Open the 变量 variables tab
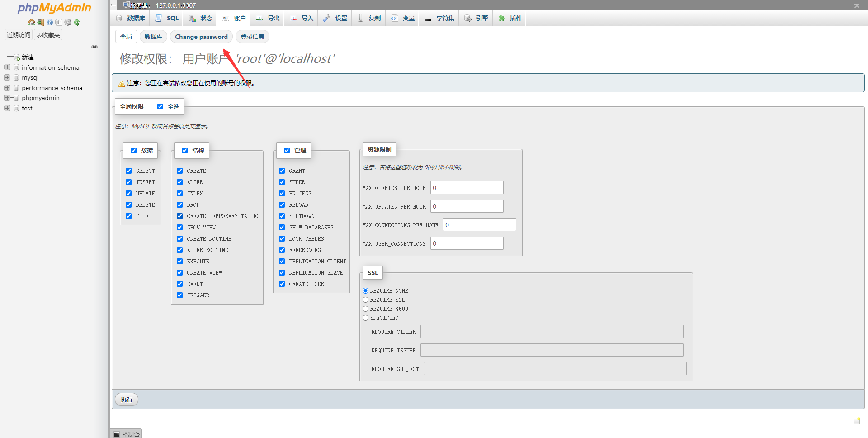Screen dimensions: 868x438 tap(403, 18)
